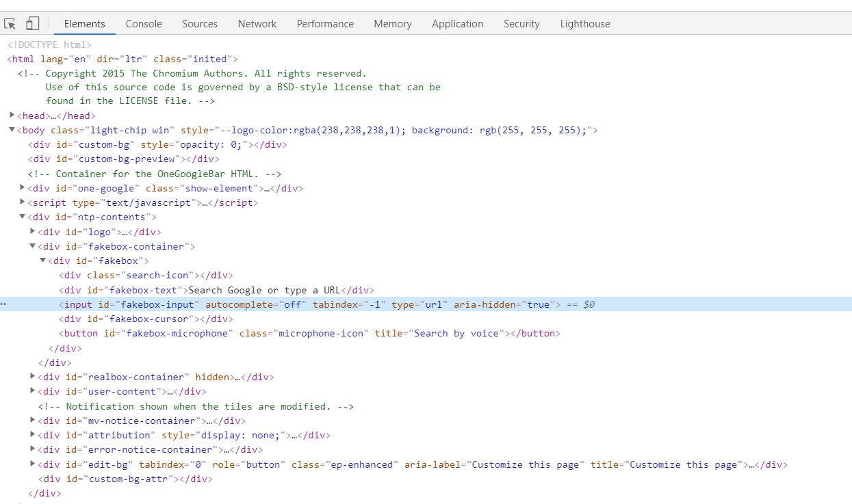Expand the realbox-container div arrow
This screenshot has height=504, width=852.
coord(33,376)
